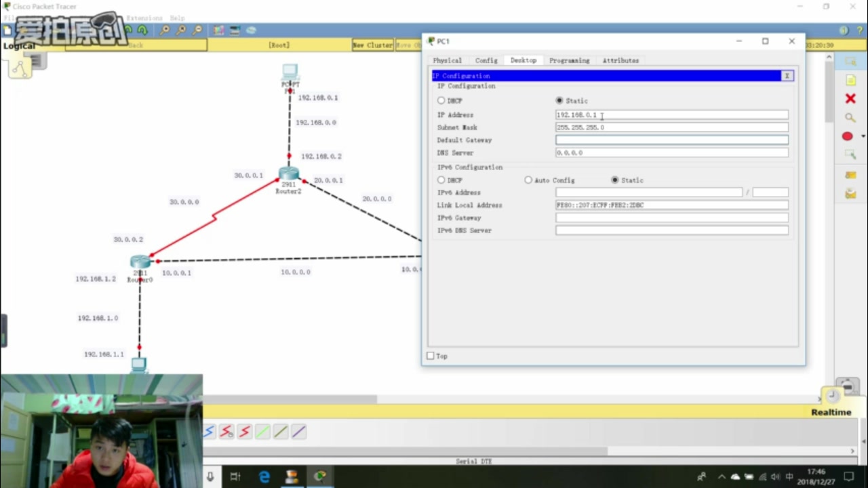Choose the Select tool in right sidebar

coord(850,62)
